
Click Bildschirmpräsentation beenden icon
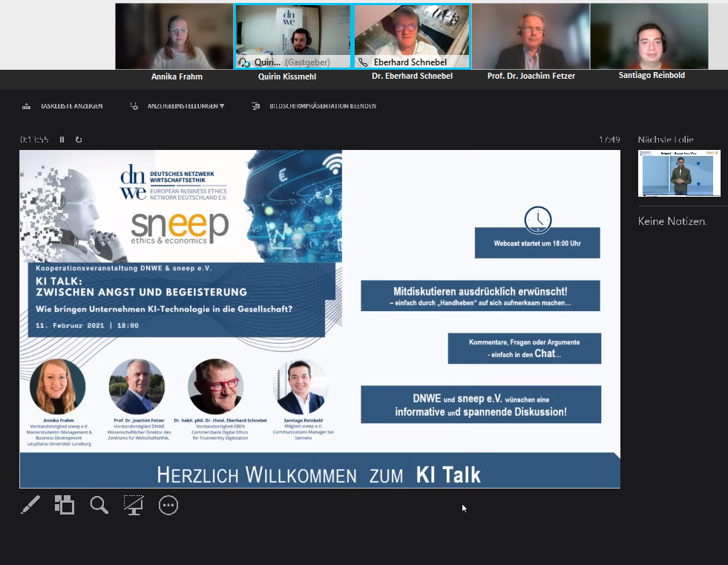(x=256, y=106)
